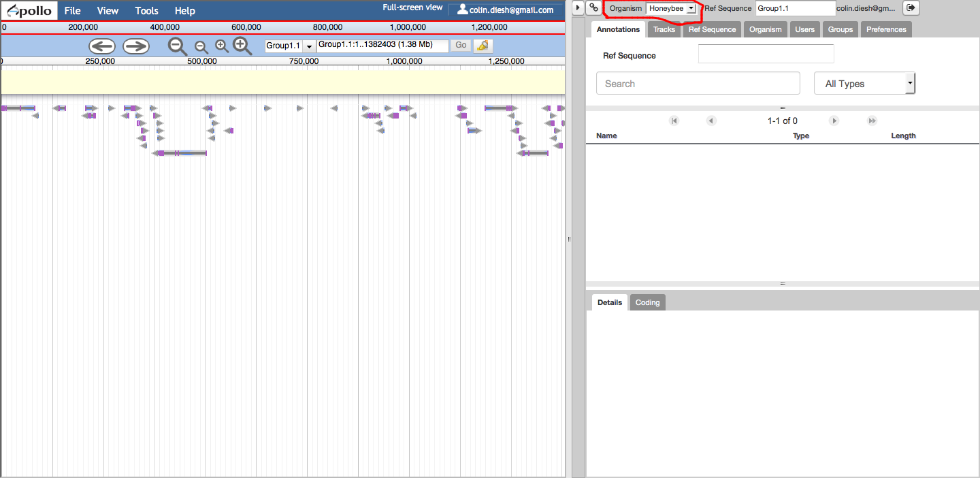The height and width of the screenshot is (478, 980).
Task: Click the location box showing Group1.1:1..1382403
Action: coord(382,45)
